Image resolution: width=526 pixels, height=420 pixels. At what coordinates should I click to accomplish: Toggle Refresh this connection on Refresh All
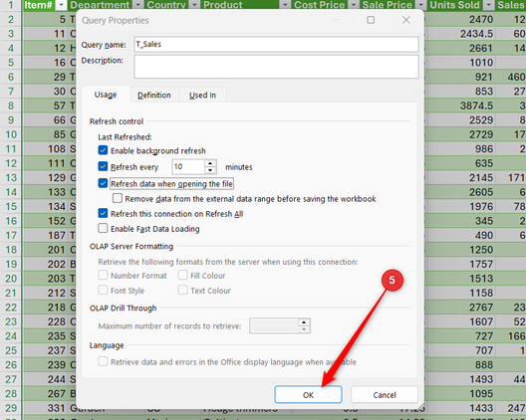(103, 213)
